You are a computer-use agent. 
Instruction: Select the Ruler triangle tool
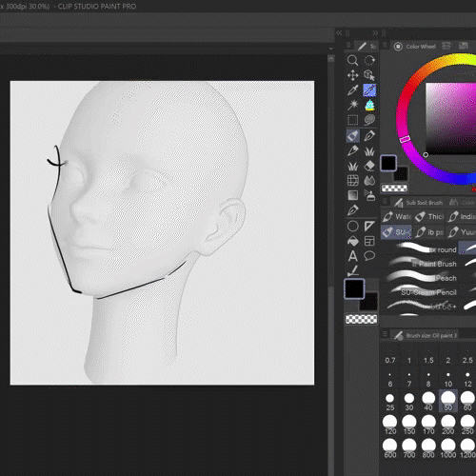(369, 227)
